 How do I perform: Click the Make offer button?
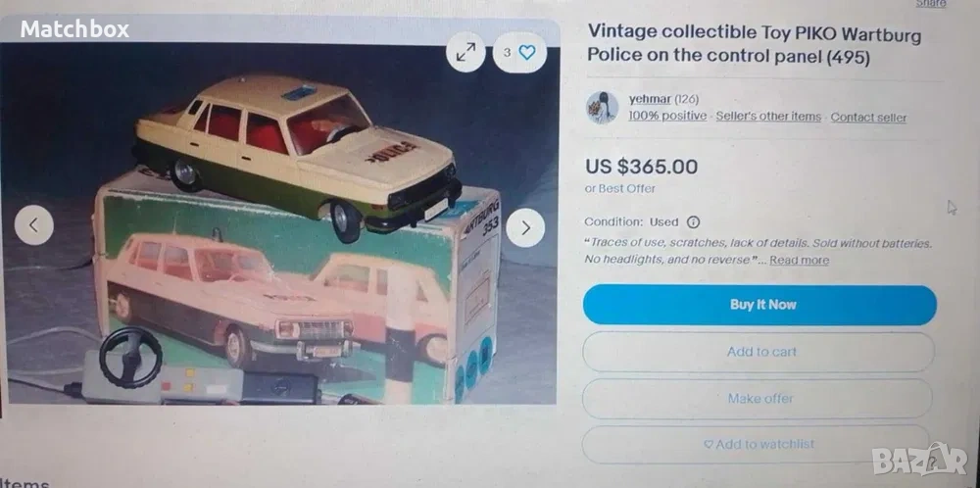tap(758, 399)
